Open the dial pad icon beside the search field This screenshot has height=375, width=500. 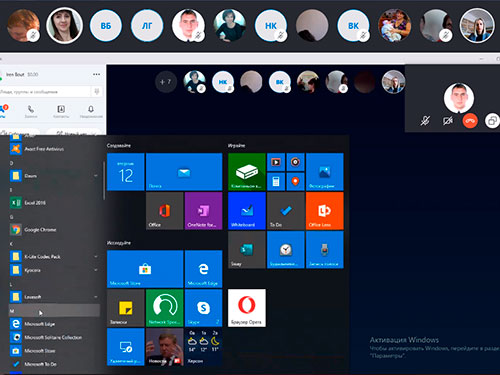[97, 91]
